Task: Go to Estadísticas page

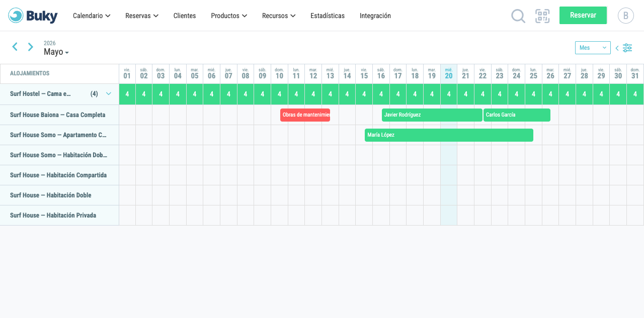Action: tap(328, 16)
